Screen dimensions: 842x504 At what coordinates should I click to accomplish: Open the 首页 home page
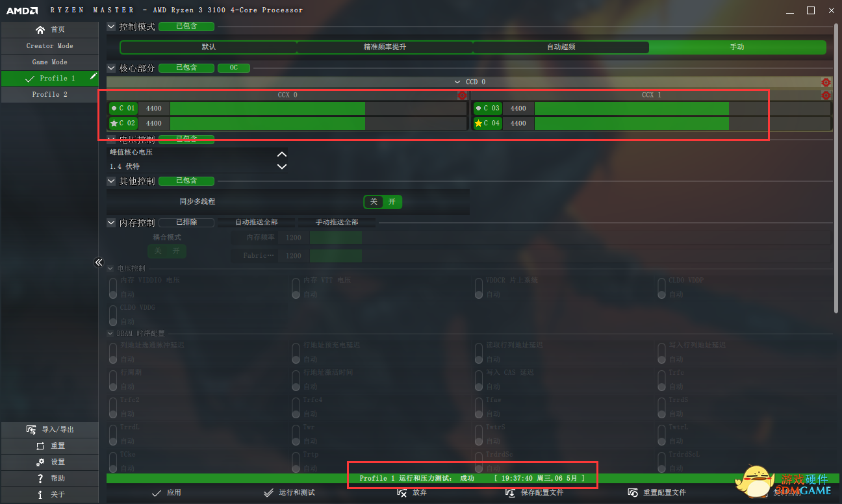pos(49,30)
